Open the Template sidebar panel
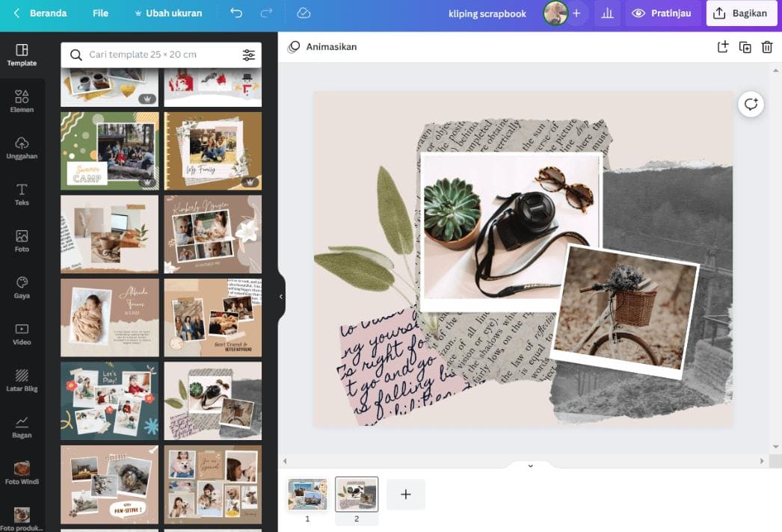Screen dimensions: 782x532 click(22, 55)
